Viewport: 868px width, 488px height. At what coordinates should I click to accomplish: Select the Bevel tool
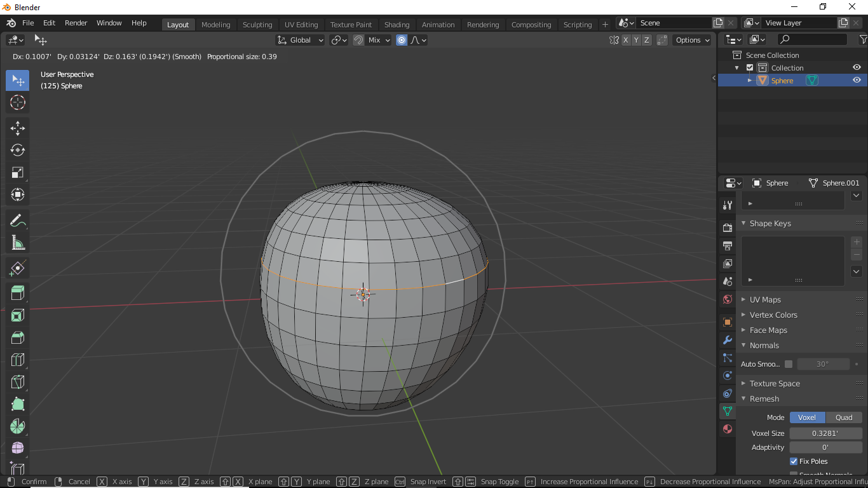[x=18, y=337]
